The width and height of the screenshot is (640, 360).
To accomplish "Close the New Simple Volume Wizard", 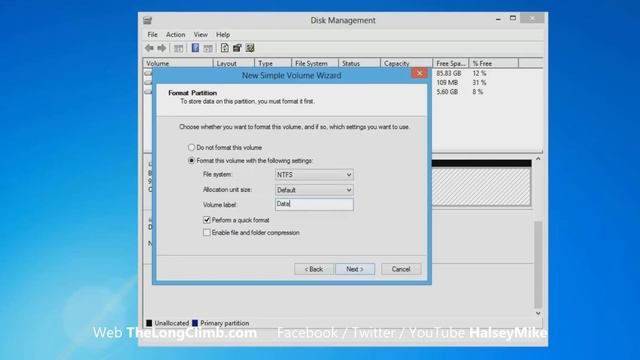I will (419, 73).
